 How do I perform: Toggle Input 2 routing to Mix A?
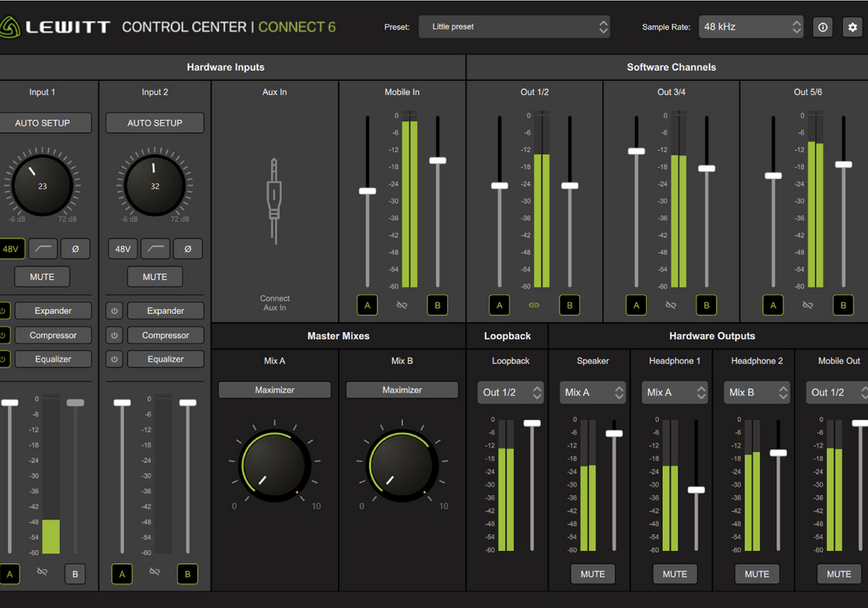(x=122, y=575)
